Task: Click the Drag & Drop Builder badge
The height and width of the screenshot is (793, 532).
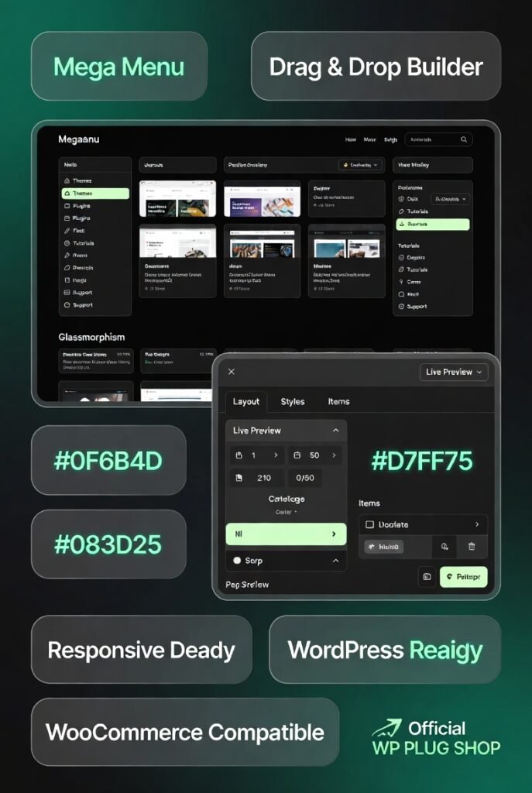Action: point(376,67)
